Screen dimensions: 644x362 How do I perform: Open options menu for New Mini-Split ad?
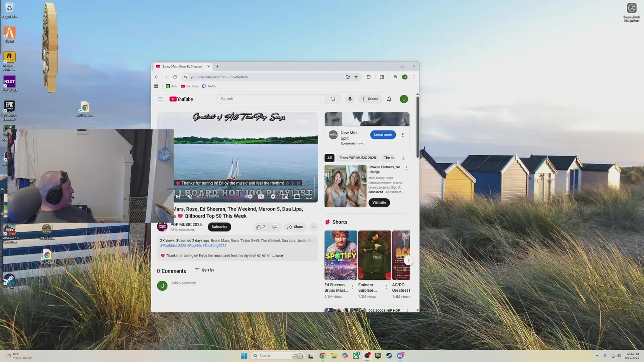click(403, 135)
